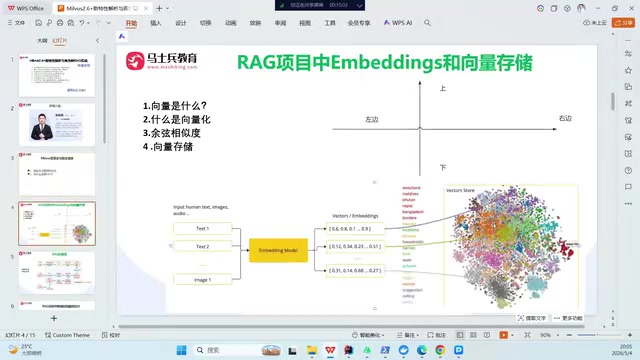Click the Print icon in quick toolbar
Image resolution: width=640 pixels, height=360 pixels.
click(60, 23)
